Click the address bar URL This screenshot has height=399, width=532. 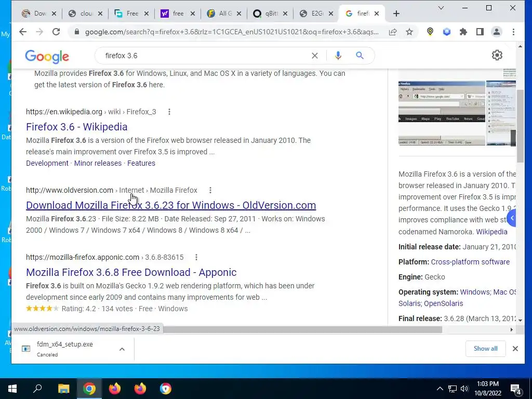(x=231, y=32)
